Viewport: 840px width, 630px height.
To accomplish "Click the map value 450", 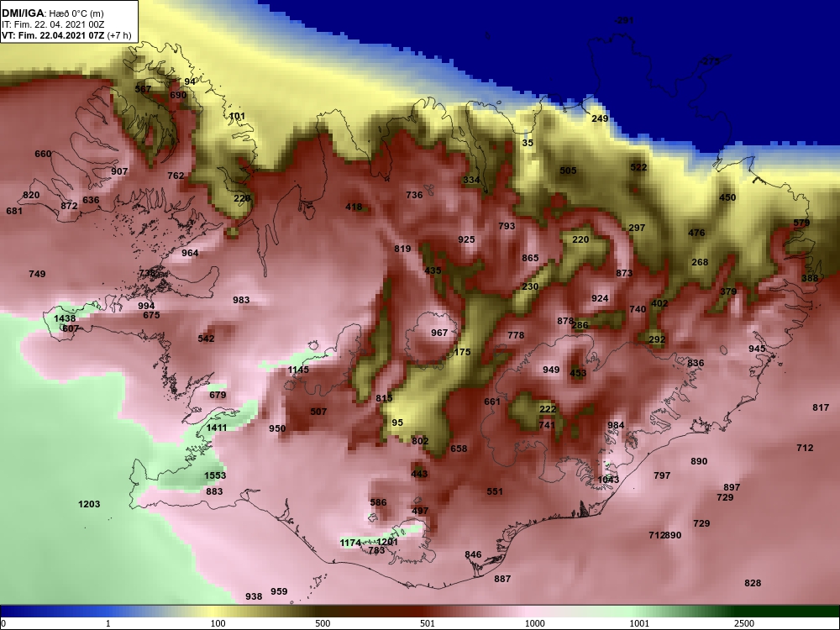I will pyautogui.click(x=727, y=197).
